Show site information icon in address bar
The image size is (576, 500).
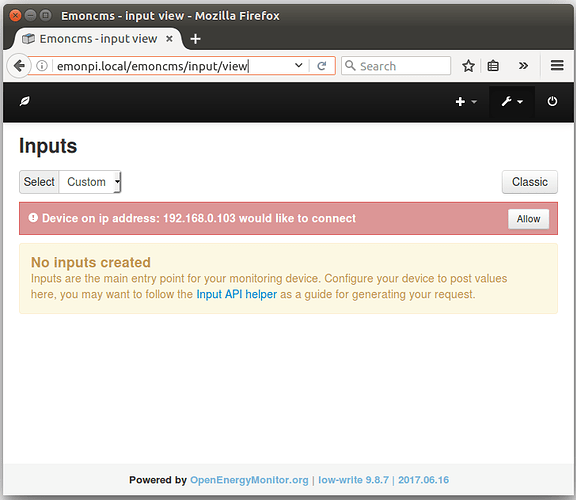pyautogui.click(x=42, y=66)
